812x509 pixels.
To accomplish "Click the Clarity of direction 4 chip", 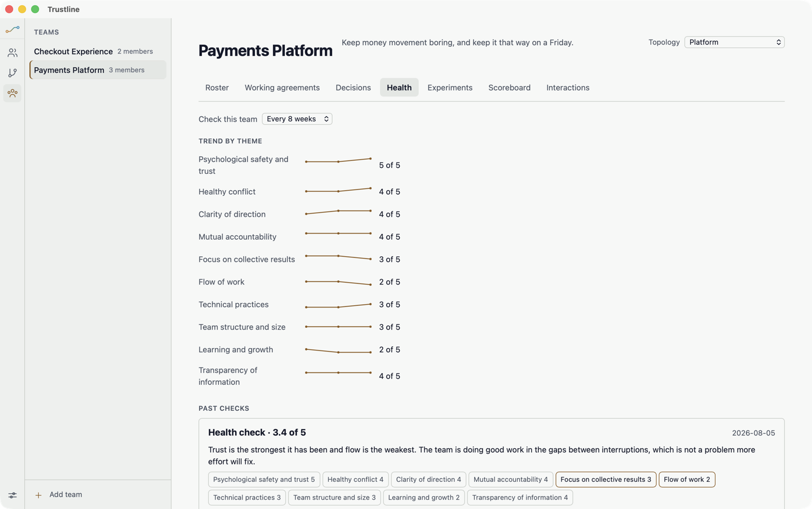I will [429, 480].
